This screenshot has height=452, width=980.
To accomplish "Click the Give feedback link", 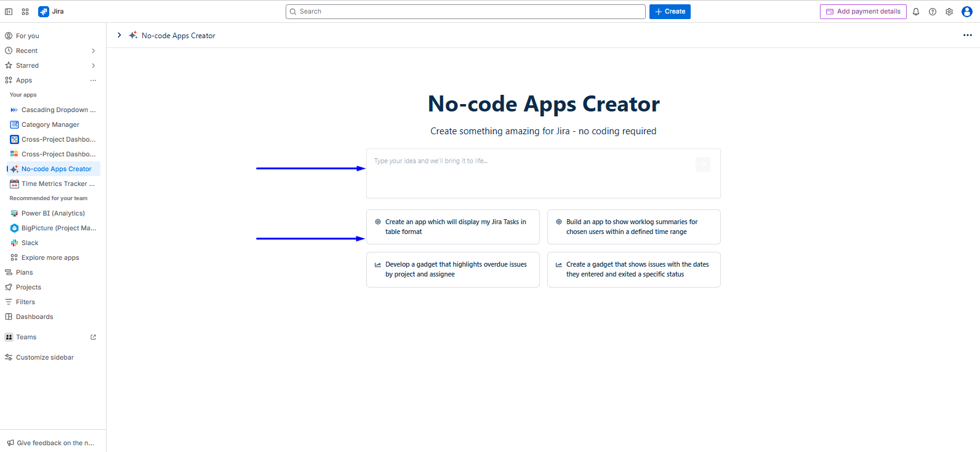I will click(x=50, y=443).
